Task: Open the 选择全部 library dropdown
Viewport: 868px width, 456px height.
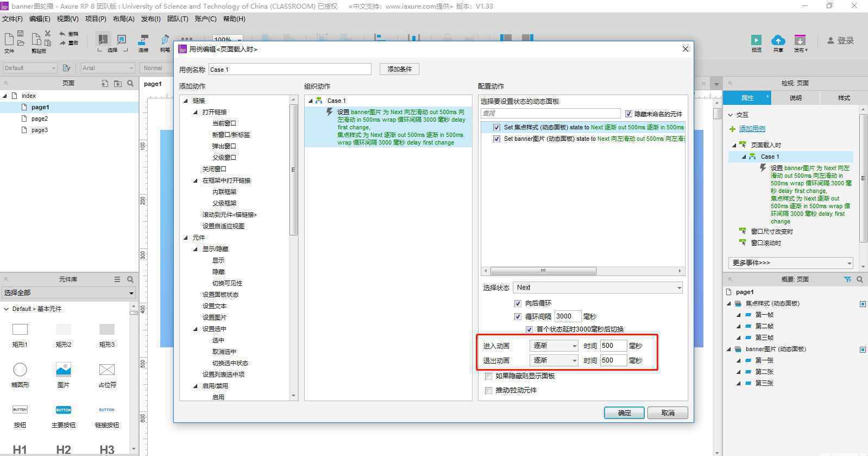Action: coord(68,293)
